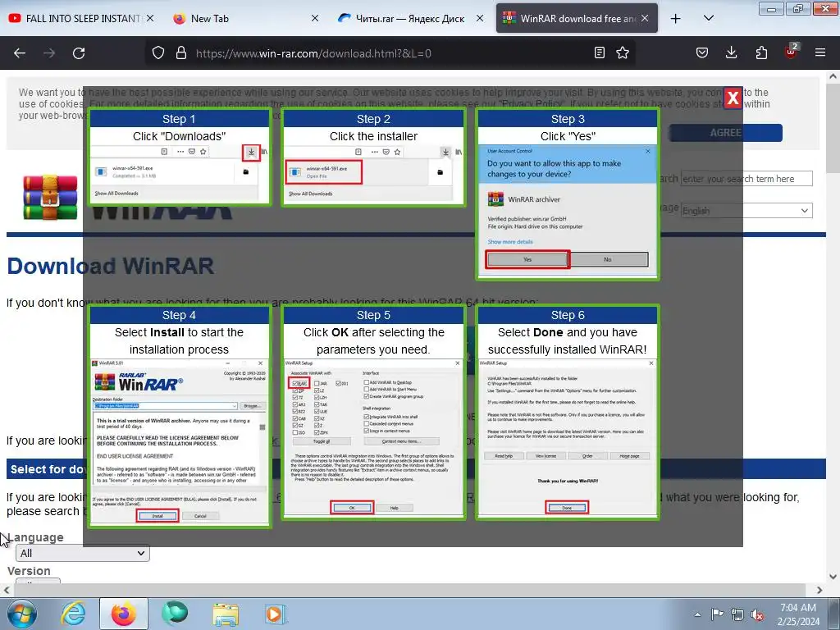The height and width of the screenshot is (630, 840).
Task: Open the Extensions puzzle icon
Action: coord(761,52)
